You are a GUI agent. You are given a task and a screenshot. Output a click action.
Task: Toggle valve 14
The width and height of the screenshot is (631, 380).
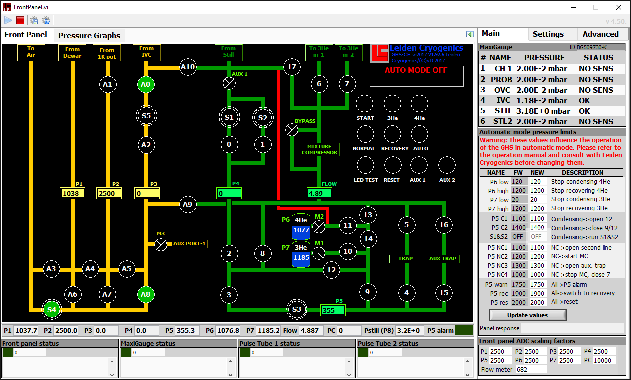(x=368, y=238)
